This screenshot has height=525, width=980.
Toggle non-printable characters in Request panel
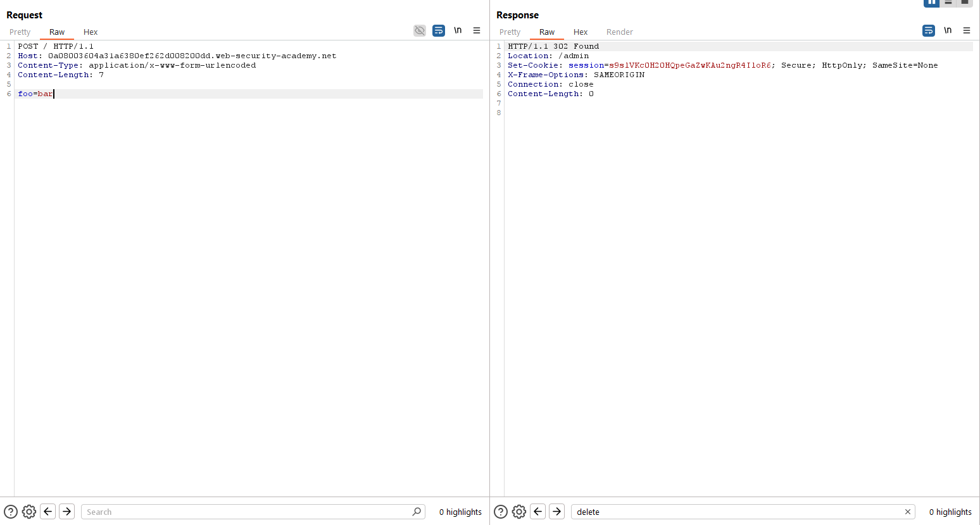tap(458, 30)
